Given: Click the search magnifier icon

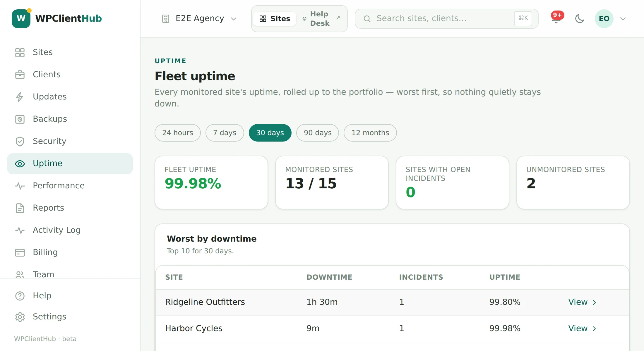Looking at the screenshot, I should click(x=367, y=19).
